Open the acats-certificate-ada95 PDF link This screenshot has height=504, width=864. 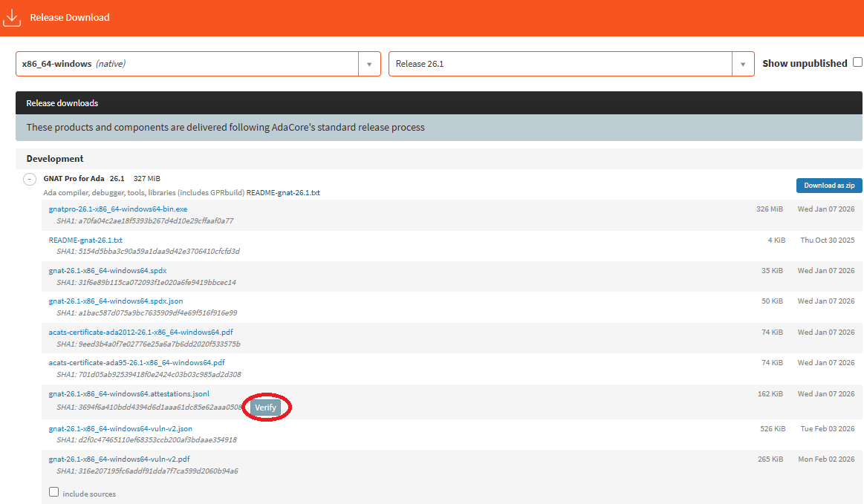(137, 363)
